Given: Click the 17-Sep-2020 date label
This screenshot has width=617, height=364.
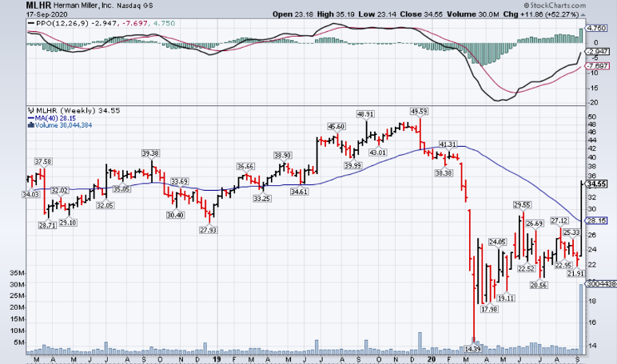Looking at the screenshot, I should [x=47, y=14].
